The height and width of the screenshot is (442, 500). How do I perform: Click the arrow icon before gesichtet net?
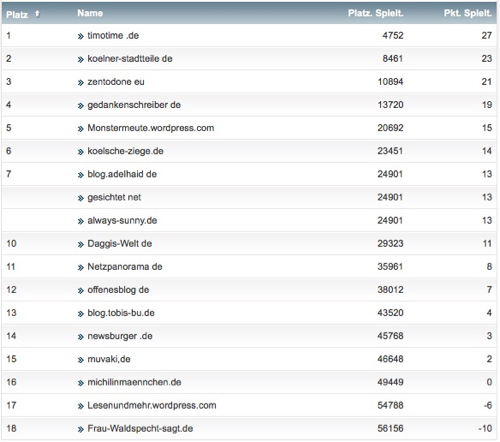click(81, 198)
